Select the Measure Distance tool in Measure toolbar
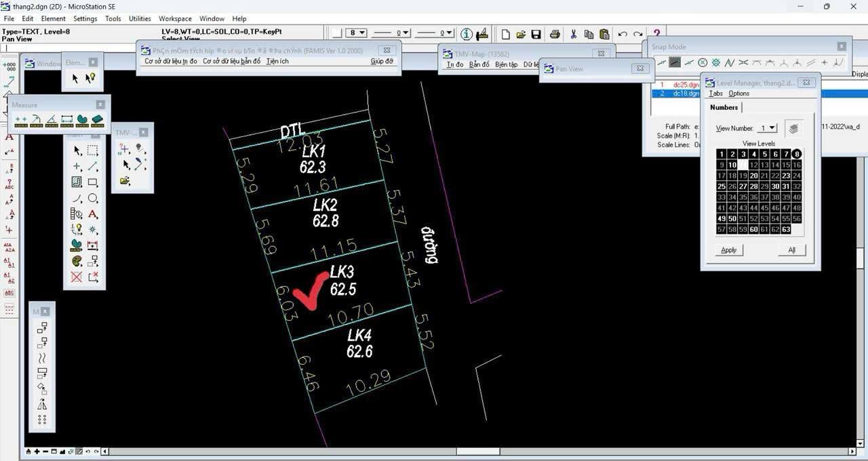The height and width of the screenshot is (461, 868). 22,119
